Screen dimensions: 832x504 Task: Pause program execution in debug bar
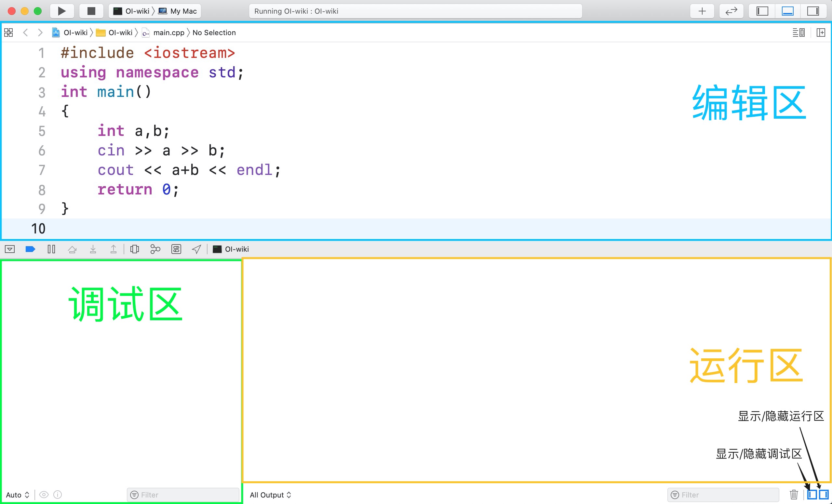(51, 249)
